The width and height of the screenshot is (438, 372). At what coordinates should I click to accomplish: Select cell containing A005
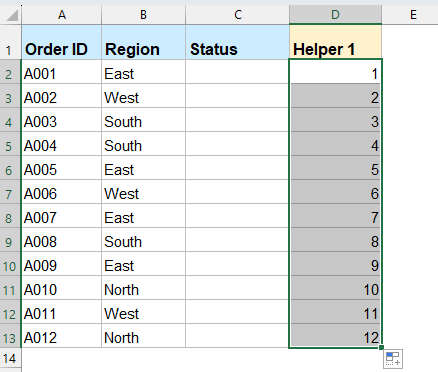click(x=62, y=168)
